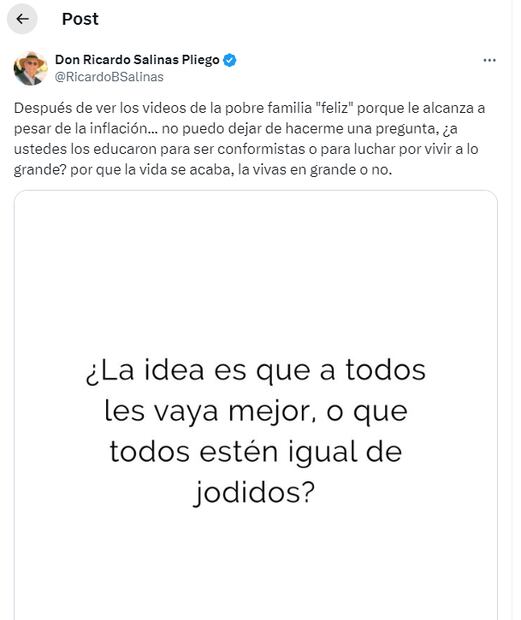Image resolution: width=521 pixels, height=620 pixels.
Task: Select the tweet line "ustedes los educaron para"
Action: click(246, 149)
